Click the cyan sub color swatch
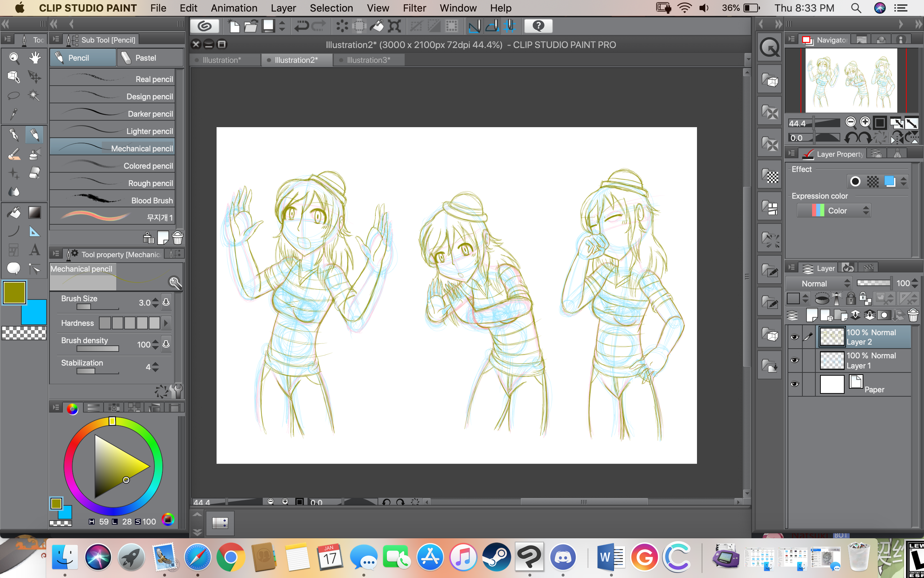This screenshot has height=578, width=924. [x=37, y=315]
